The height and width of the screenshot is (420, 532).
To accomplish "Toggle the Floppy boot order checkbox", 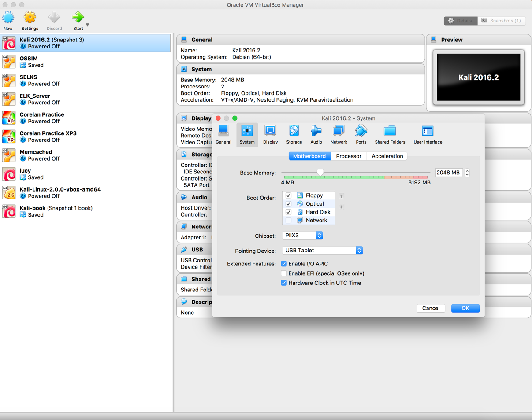I will click(x=288, y=195).
